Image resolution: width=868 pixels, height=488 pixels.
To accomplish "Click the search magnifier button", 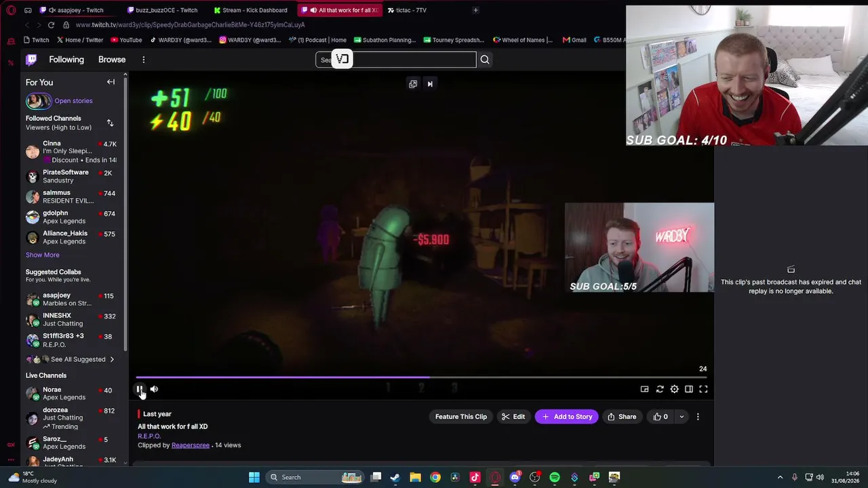I will (485, 60).
